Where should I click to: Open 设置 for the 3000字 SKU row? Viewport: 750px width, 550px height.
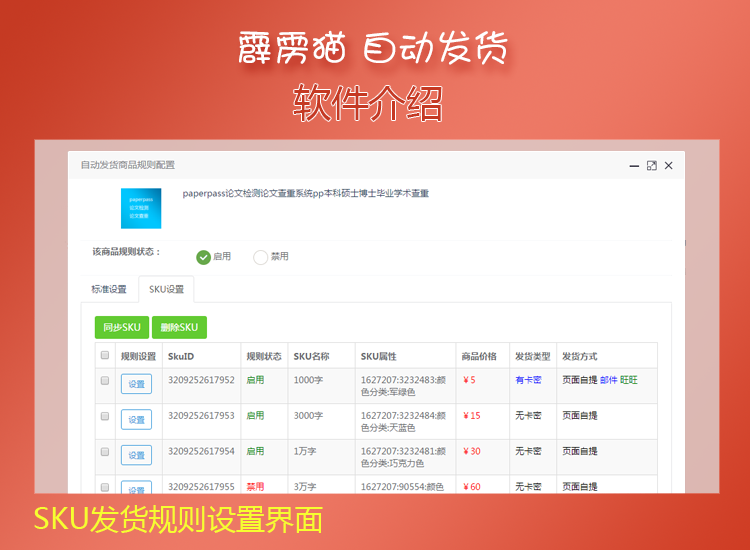[136, 419]
